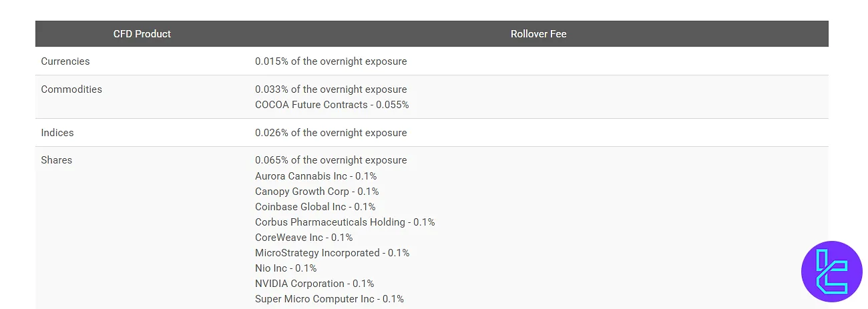Click the Canopy Growth Corp entry
868x309 pixels.
tap(316, 192)
